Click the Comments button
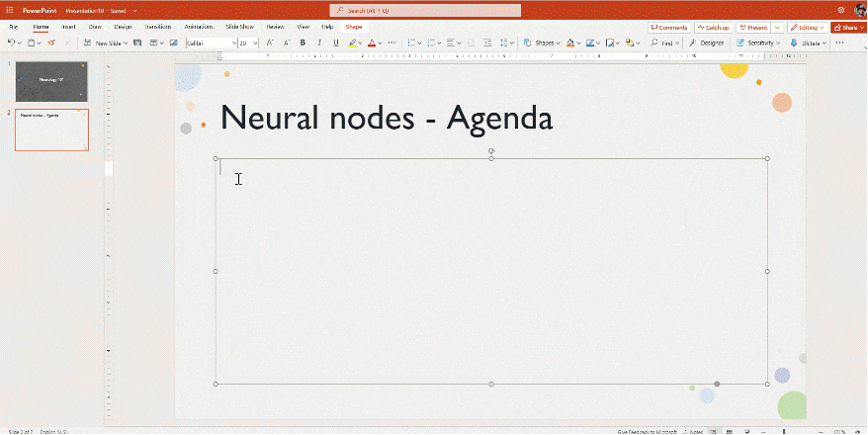Image resolution: width=868 pixels, height=435 pixels. pyautogui.click(x=669, y=27)
